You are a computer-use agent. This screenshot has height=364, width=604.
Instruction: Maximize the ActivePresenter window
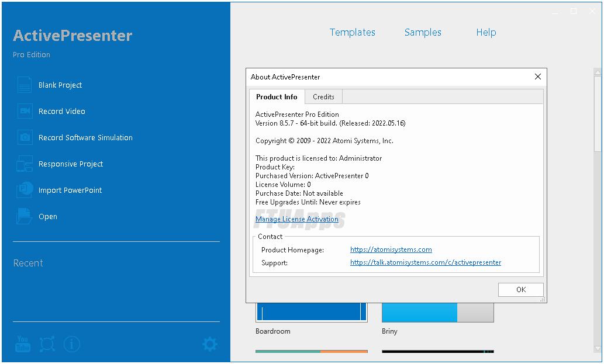tap(574, 11)
